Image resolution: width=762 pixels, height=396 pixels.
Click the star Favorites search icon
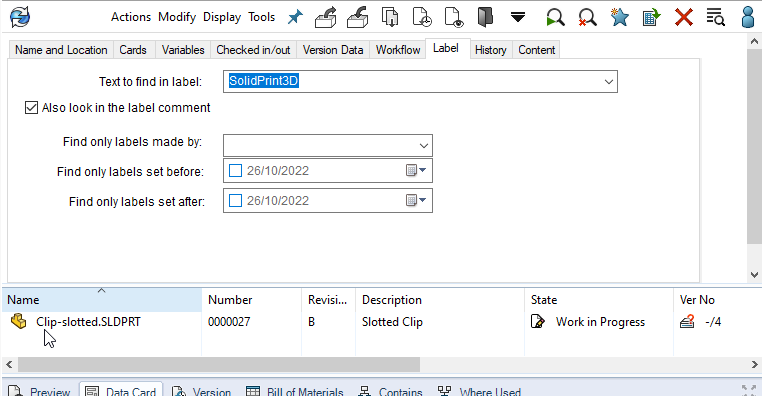pos(619,17)
